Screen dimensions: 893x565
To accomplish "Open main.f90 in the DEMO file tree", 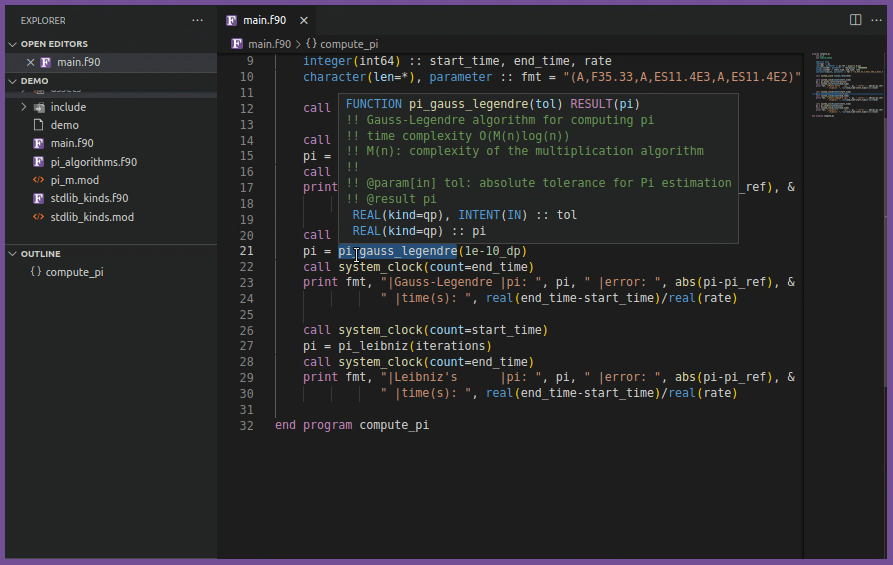I will point(71,143).
